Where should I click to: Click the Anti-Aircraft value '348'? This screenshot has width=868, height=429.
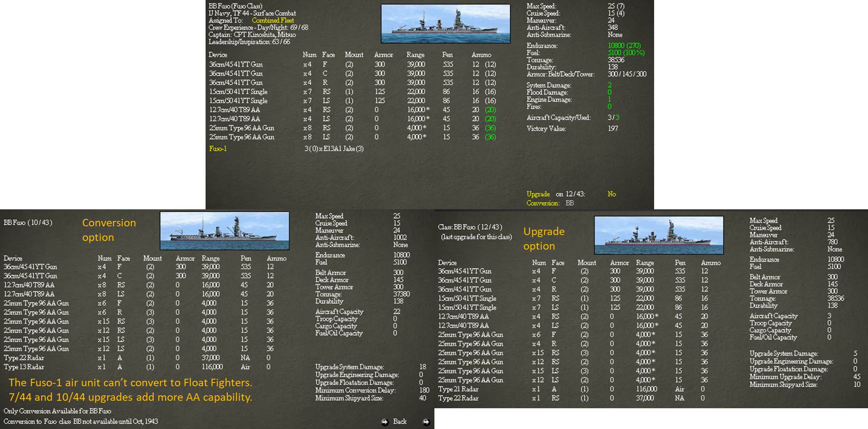coord(613,28)
